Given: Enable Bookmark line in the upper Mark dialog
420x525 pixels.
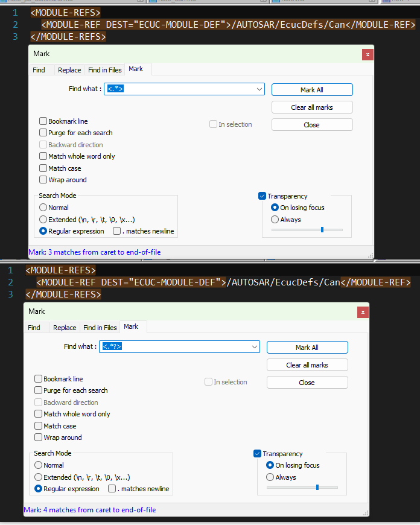Looking at the screenshot, I should click(x=43, y=121).
